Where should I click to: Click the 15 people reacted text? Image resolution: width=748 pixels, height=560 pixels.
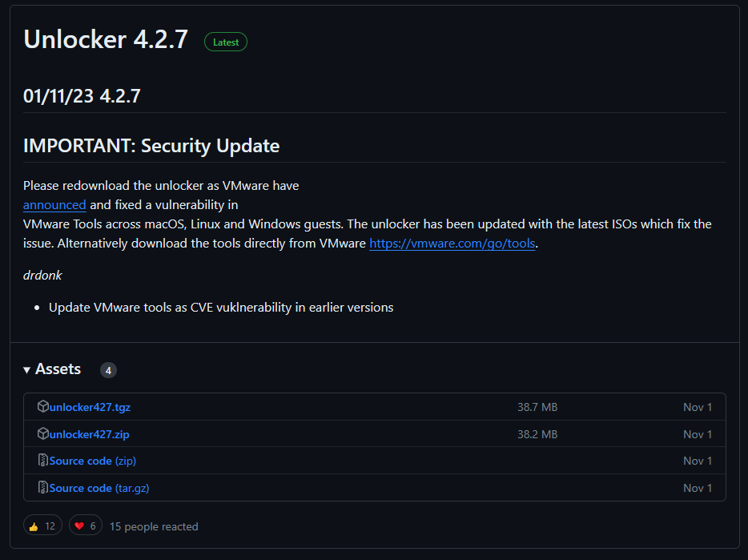coord(154,526)
